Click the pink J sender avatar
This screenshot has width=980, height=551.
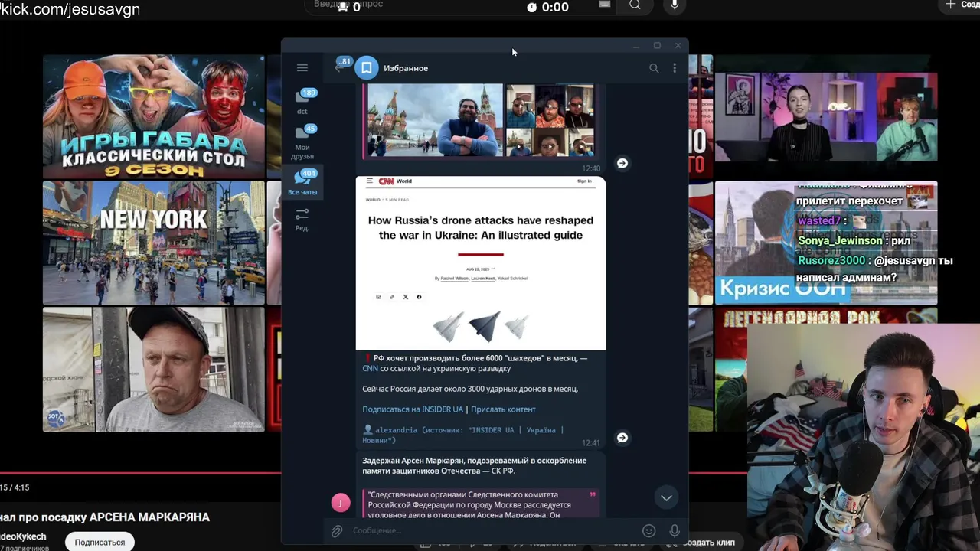point(341,503)
